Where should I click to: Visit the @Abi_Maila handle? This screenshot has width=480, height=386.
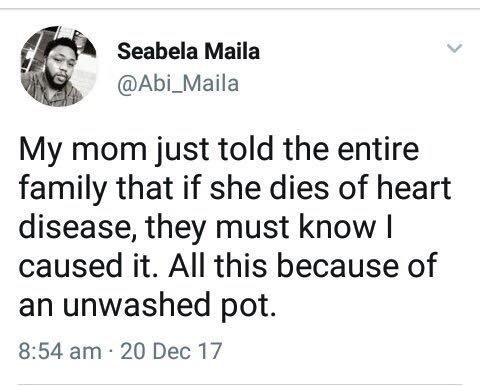[x=178, y=83]
